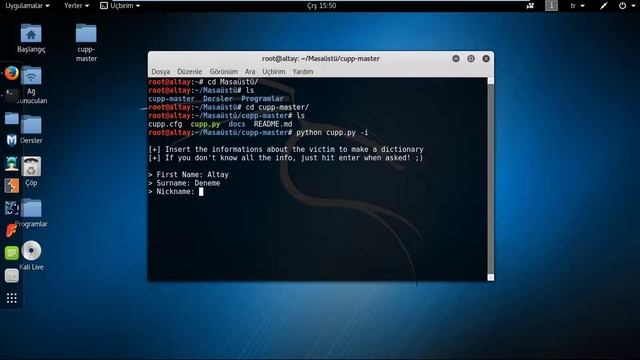Image resolution: width=640 pixels, height=360 pixels.
Task: Open the green notes icon in dock
Action: click(x=11, y=253)
